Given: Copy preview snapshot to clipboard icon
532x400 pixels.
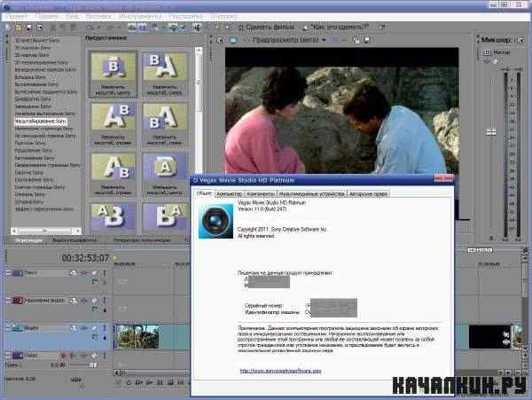Looking at the screenshot, I should coord(356,40).
